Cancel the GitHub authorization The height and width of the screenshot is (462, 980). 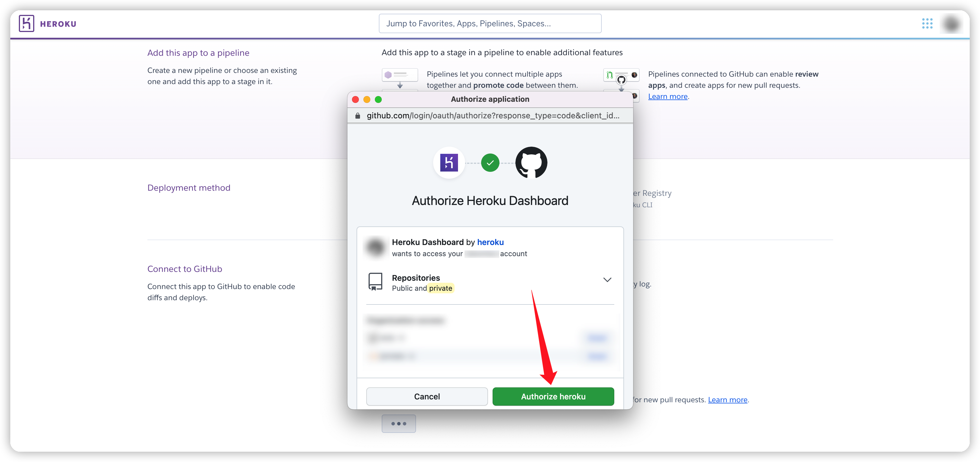pos(427,397)
